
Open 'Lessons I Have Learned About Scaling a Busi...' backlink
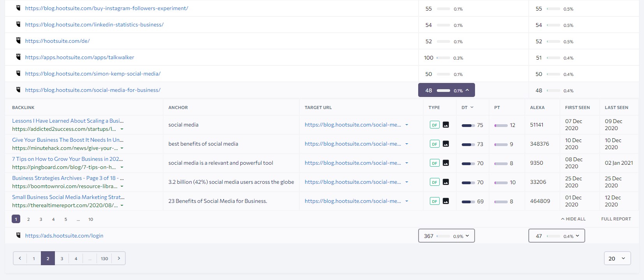coord(68,121)
